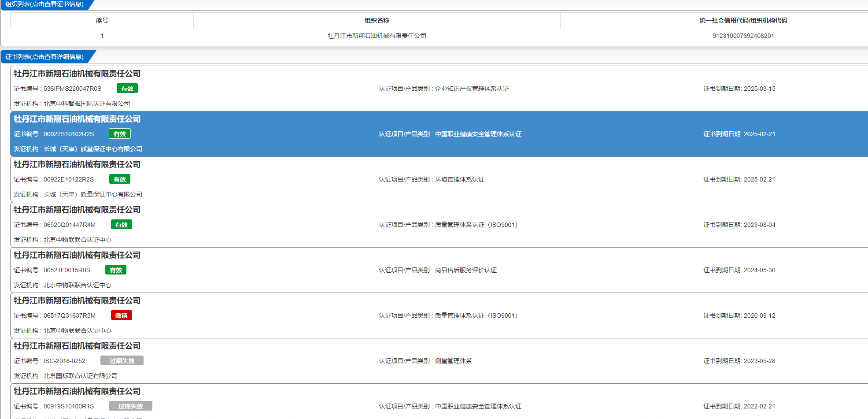Open certificate 06521F0015R0S details
868x419 pixels.
[x=67, y=270]
